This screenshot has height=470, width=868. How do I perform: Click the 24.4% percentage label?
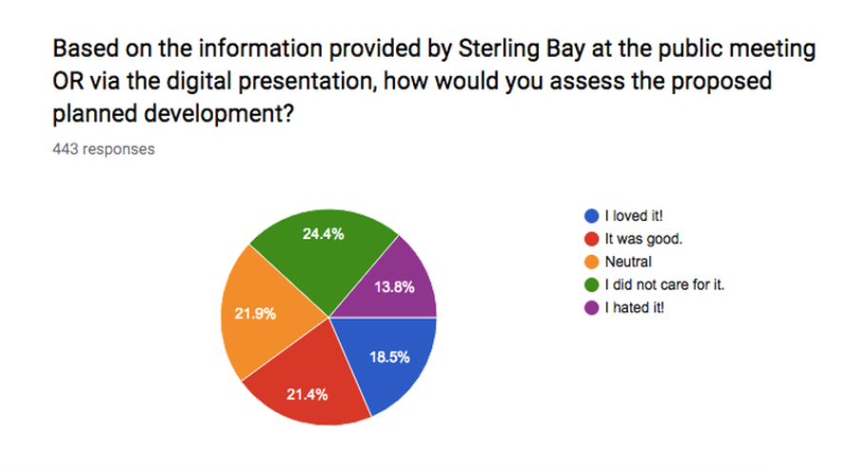click(x=324, y=234)
